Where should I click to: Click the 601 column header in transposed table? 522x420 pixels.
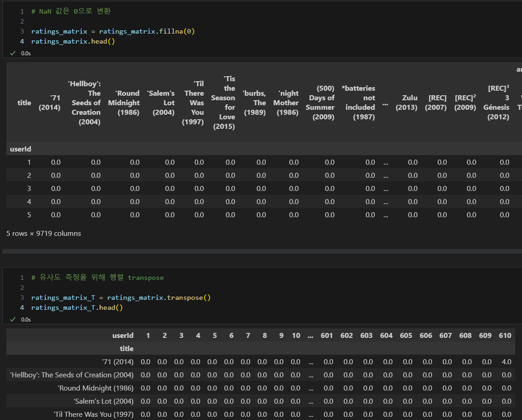pyautogui.click(x=326, y=336)
